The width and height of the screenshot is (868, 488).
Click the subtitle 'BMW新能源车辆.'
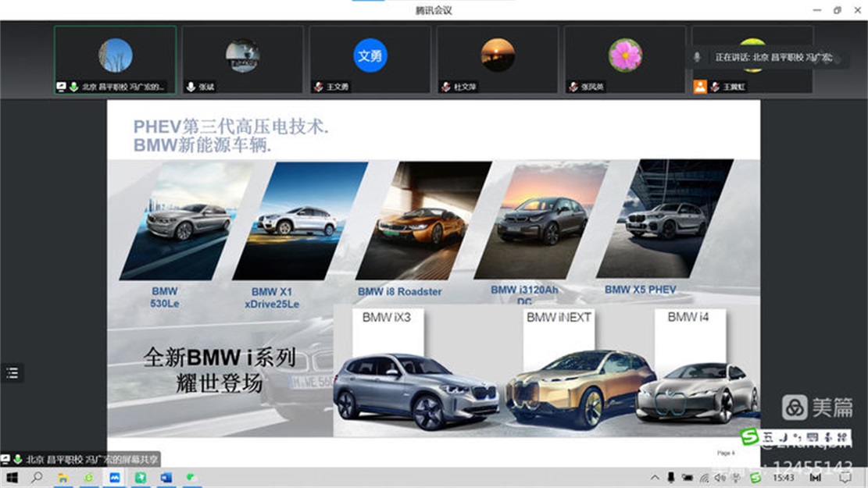[202, 145]
